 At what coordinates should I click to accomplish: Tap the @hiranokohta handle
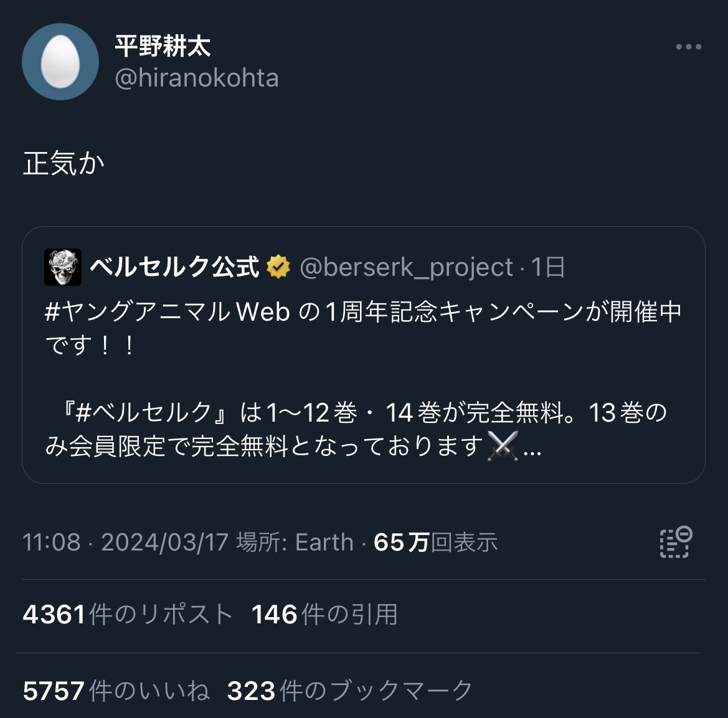point(197,78)
